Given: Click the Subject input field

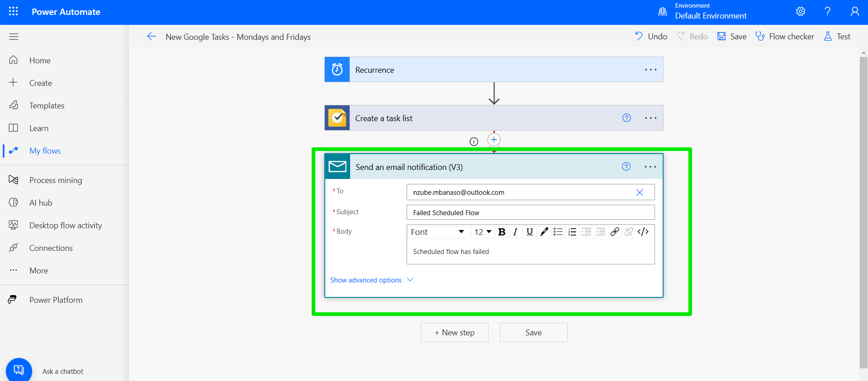Looking at the screenshot, I should pos(530,212).
